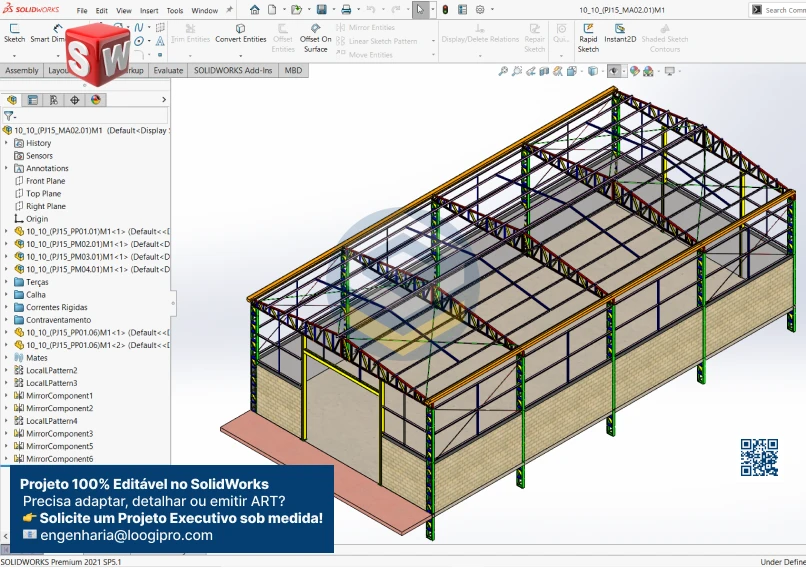Expand the History node

click(x=6, y=143)
